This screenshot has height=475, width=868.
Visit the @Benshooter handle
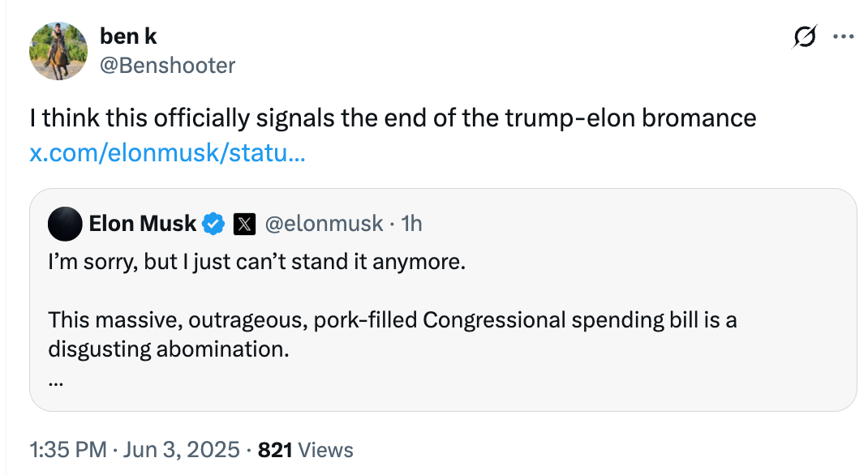point(168,66)
